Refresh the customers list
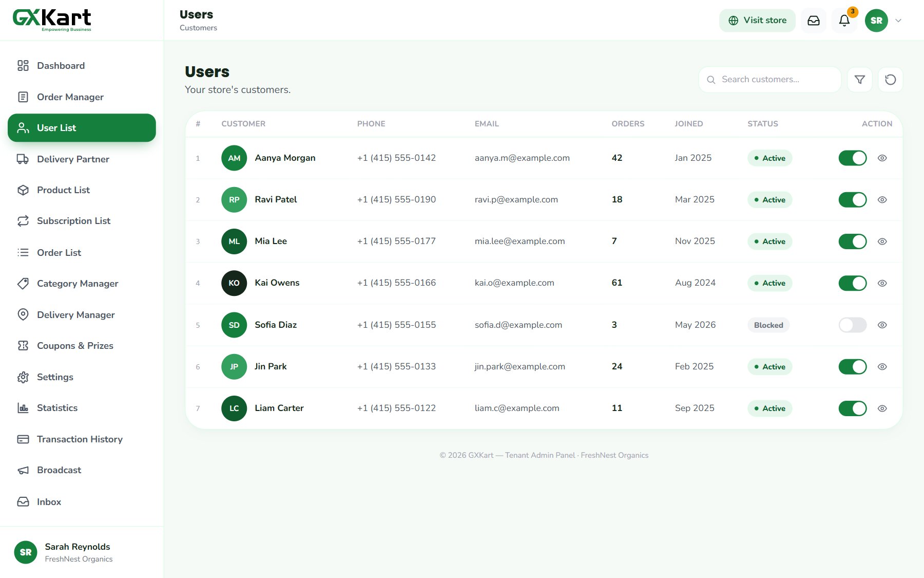The width and height of the screenshot is (924, 578). point(891,80)
